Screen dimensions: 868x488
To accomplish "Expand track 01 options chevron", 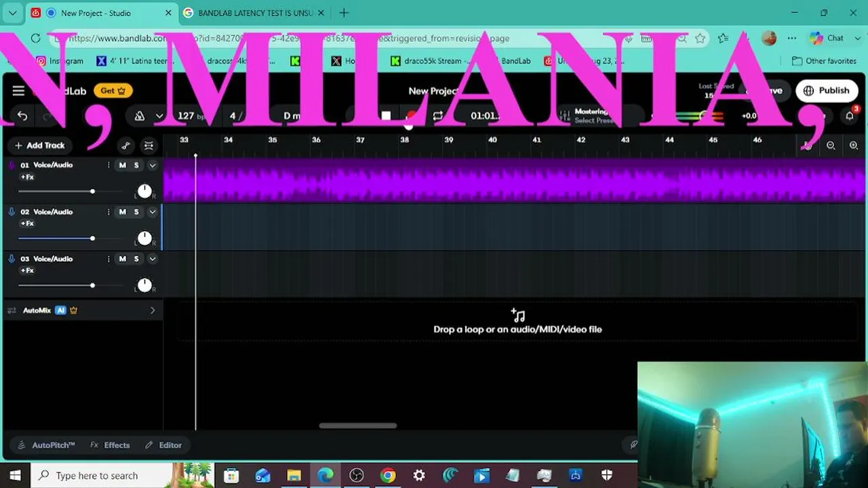I will pyautogui.click(x=153, y=165).
